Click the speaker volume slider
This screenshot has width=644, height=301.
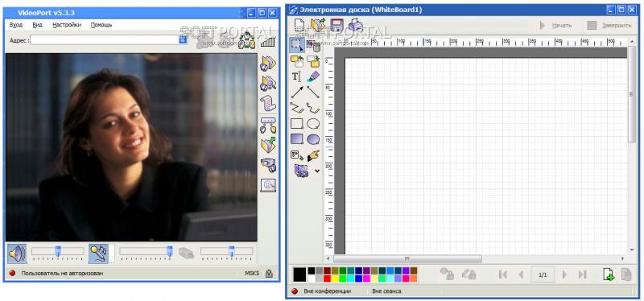pos(57,252)
